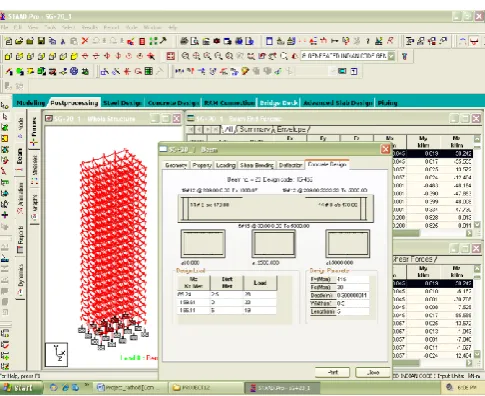485x396 pixels.
Task: Select the Front View cube icon
Action: pyautogui.click(x=8, y=56)
